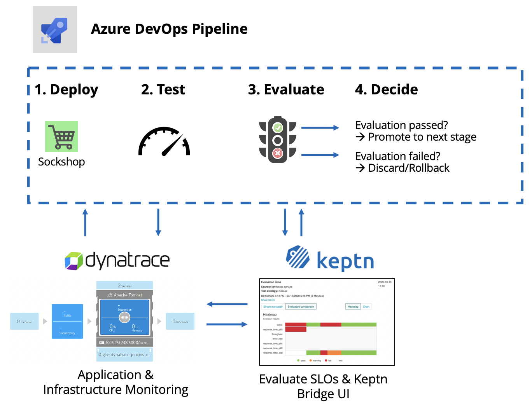Click the Application & Infrastructure Monitoring caption

(116, 382)
